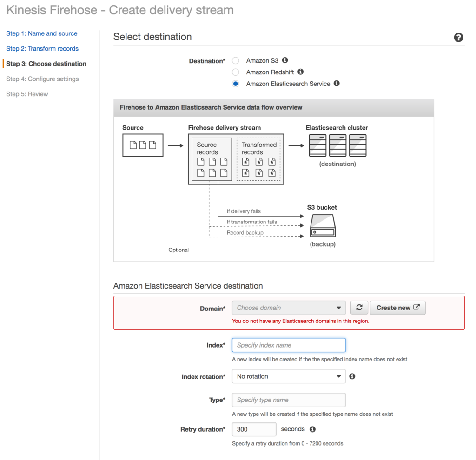This screenshot has width=476, height=460.
Task: Click the data flow overview panel header
Action: [x=273, y=107]
